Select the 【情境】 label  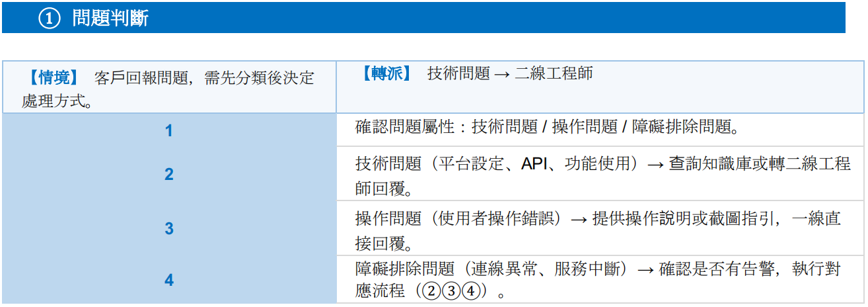[x=53, y=79]
